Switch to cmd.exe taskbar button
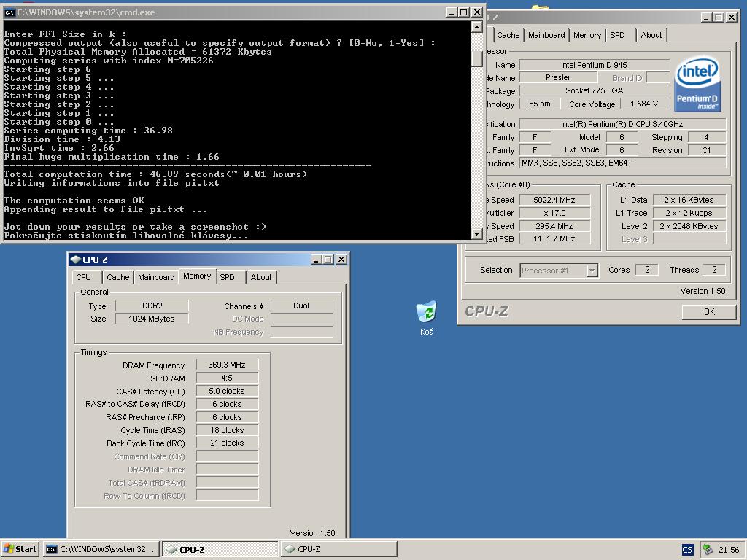This screenshot has height=560, width=747. tap(101, 549)
